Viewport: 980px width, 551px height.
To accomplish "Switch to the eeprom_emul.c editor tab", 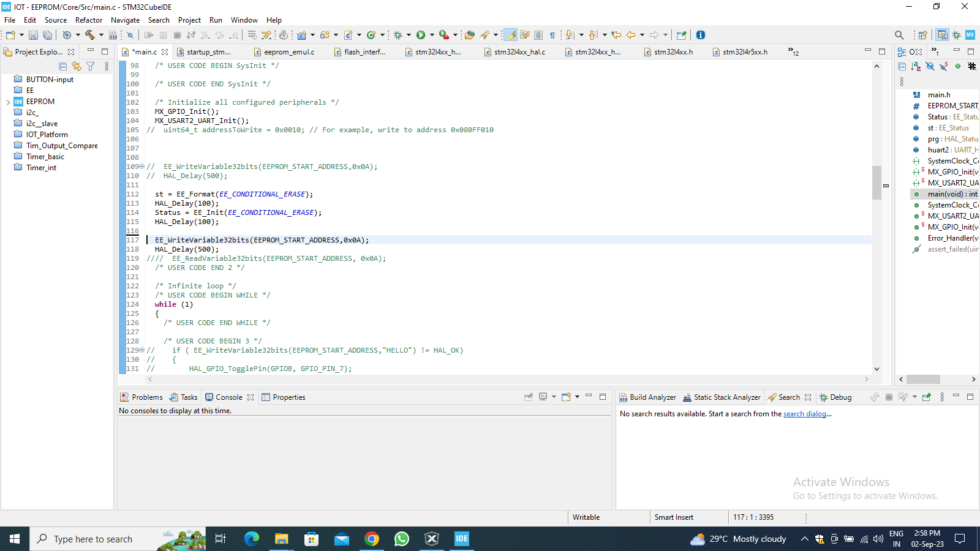I will point(288,52).
